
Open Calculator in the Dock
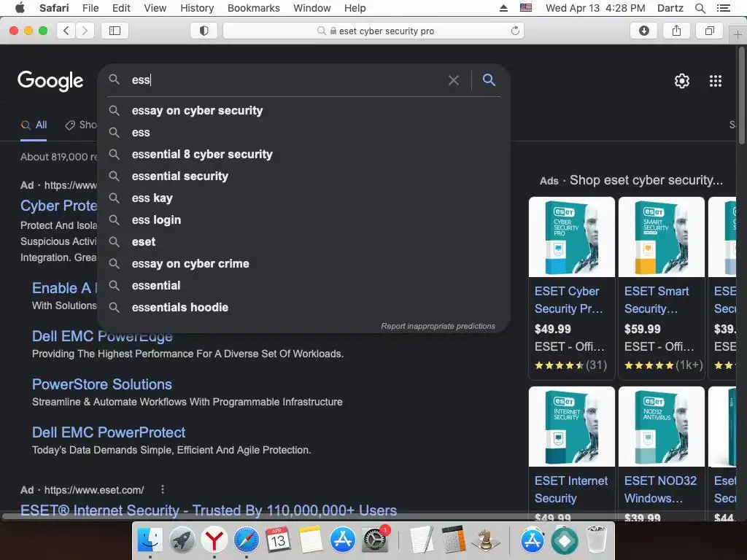(x=453, y=540)
